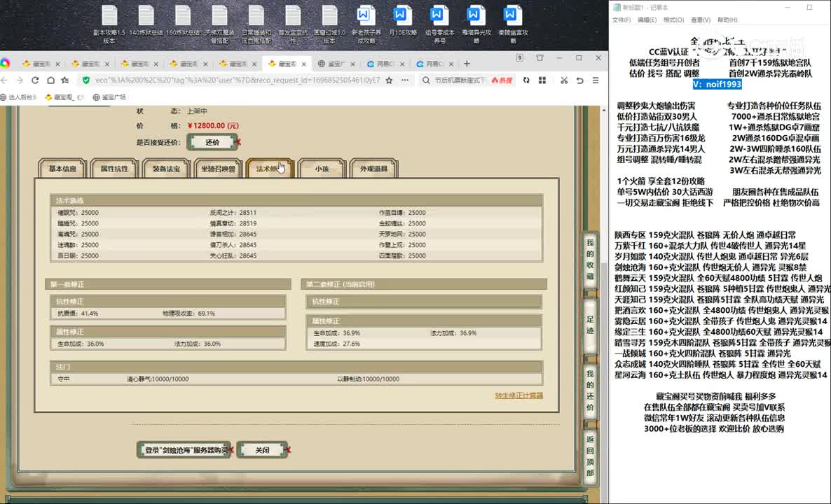Open the 秦陵幽宫攻略 WPS document
Image resolution: width=831 pixels, height=504 pixels.
tap(513, 24)
